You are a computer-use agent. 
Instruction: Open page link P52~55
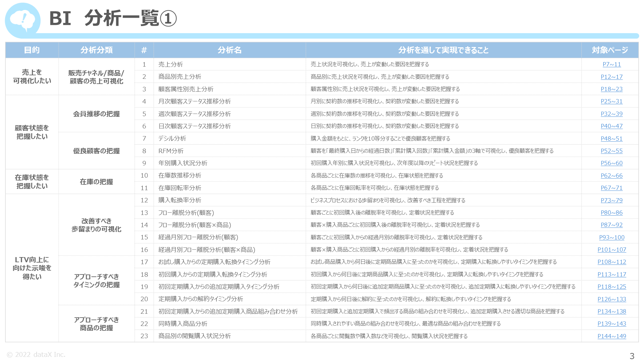[x=611, y=151]
